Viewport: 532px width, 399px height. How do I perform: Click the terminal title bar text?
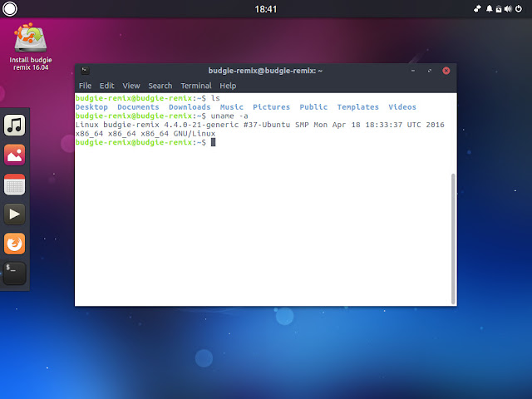265,71
